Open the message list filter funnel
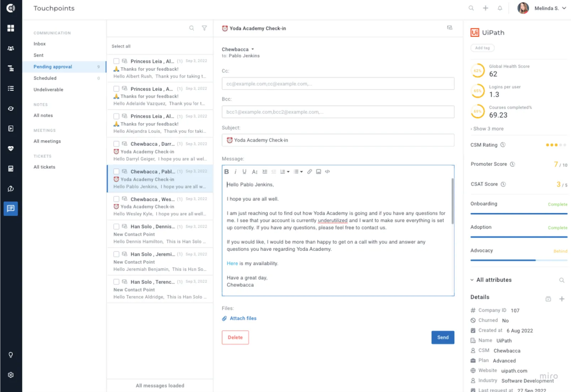Viewport: 571px width, 392px height. tap(204, 28)
